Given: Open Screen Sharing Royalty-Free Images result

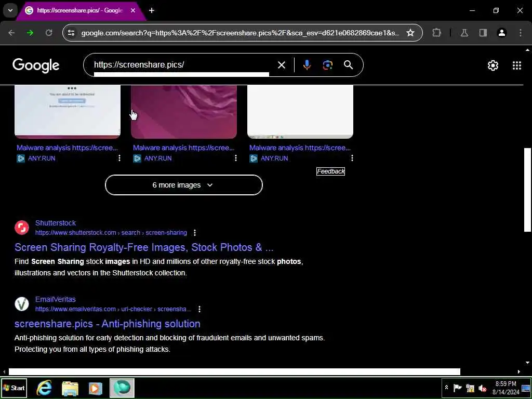Looking at the screenshot, I should [x=144, y=247].
